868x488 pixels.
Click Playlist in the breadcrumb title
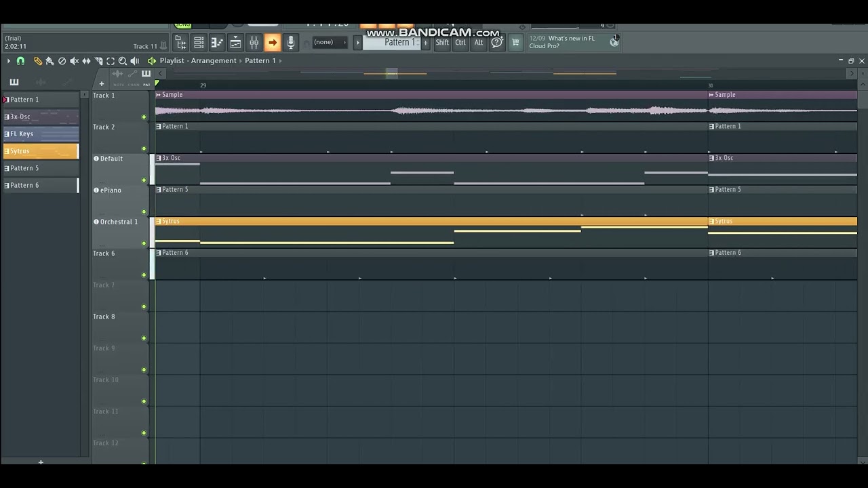(x=172, y=61)
